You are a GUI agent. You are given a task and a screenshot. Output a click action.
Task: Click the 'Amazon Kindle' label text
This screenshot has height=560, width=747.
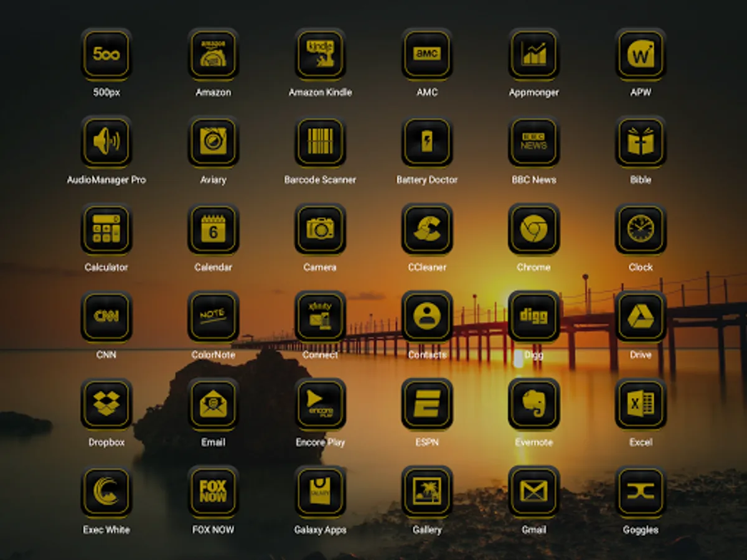click(320, 92)
